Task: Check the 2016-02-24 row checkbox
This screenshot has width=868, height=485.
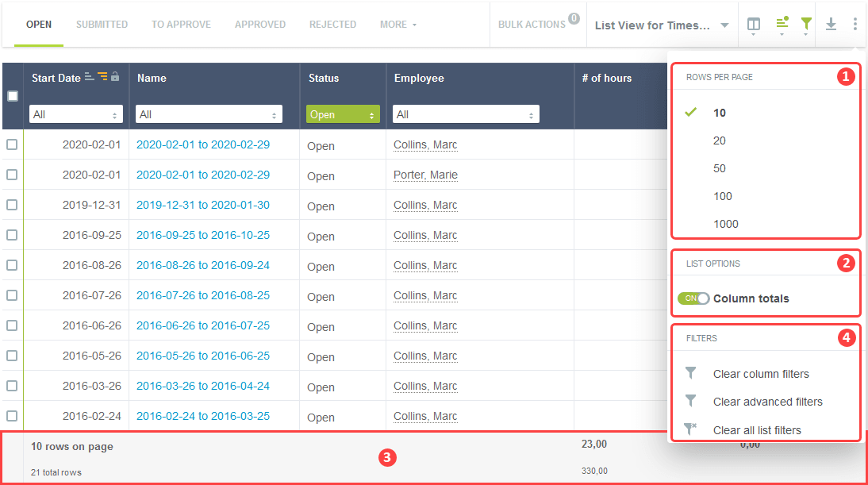Action: coord(12,416)
